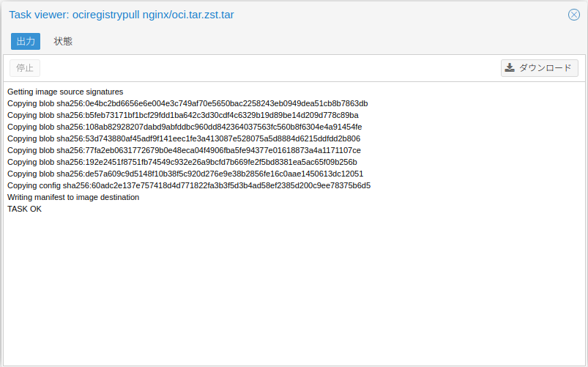Select 'Writing manifest to image destination' line
588x367 pixels.
coord(73,197)
